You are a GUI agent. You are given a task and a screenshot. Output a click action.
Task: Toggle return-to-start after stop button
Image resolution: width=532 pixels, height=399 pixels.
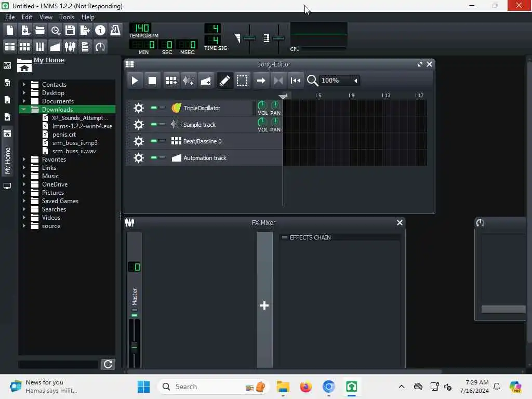click(x=296, y=81)
